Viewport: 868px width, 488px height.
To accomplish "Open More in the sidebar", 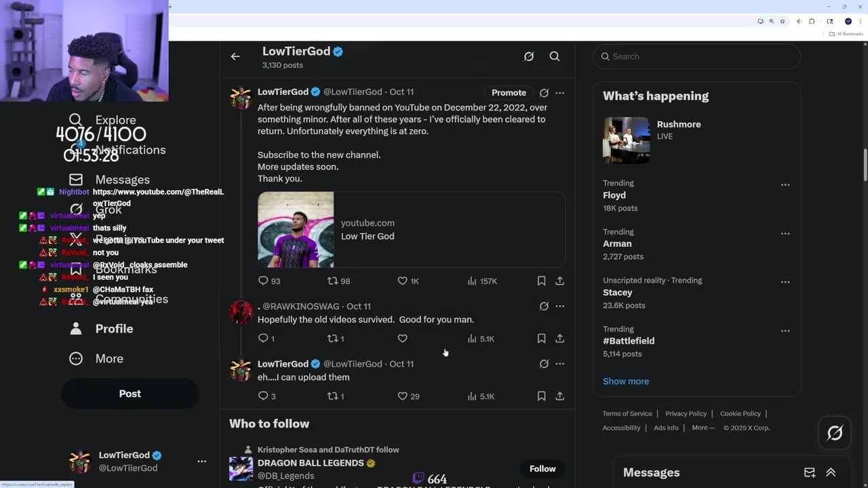I will pyautogui.click(x=96, y=359).
